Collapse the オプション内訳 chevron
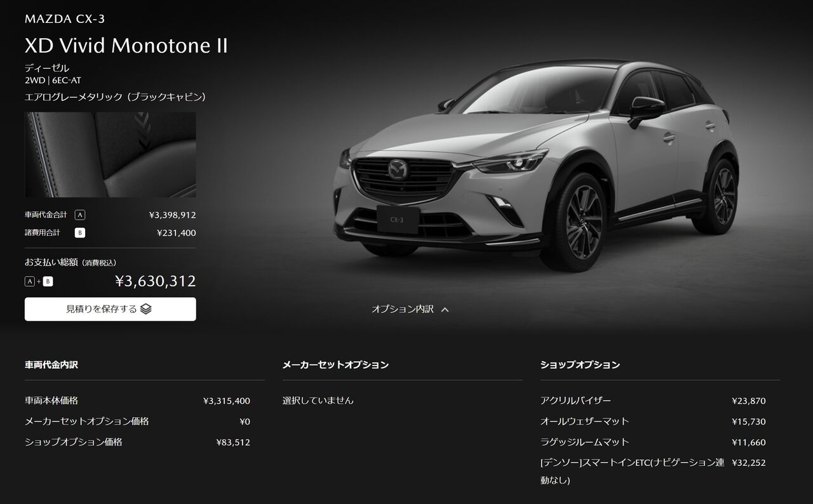Image resolution: width=813 pixels, height=504 pixels. tap(445, 310)
